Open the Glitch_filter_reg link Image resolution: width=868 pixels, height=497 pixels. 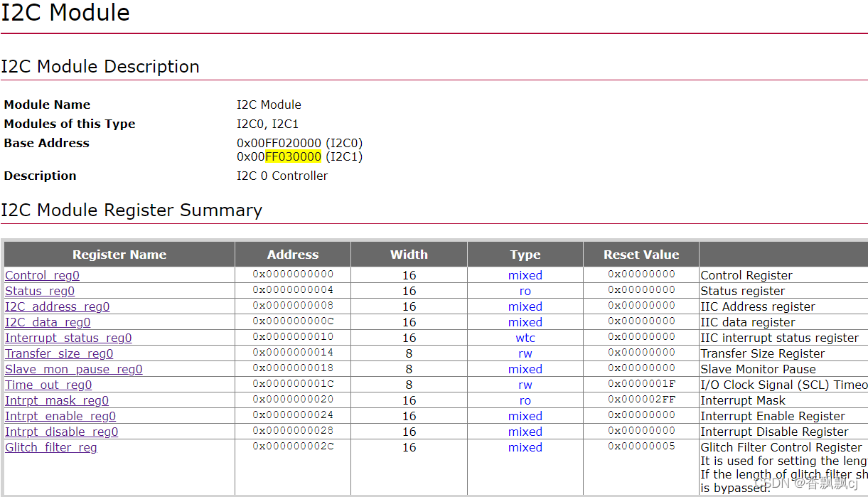[x=51, y=447]
